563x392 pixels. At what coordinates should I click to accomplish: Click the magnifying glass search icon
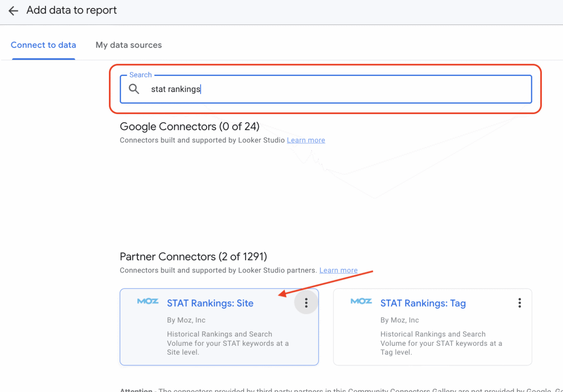pyautogui.click(x=134, y=89)
